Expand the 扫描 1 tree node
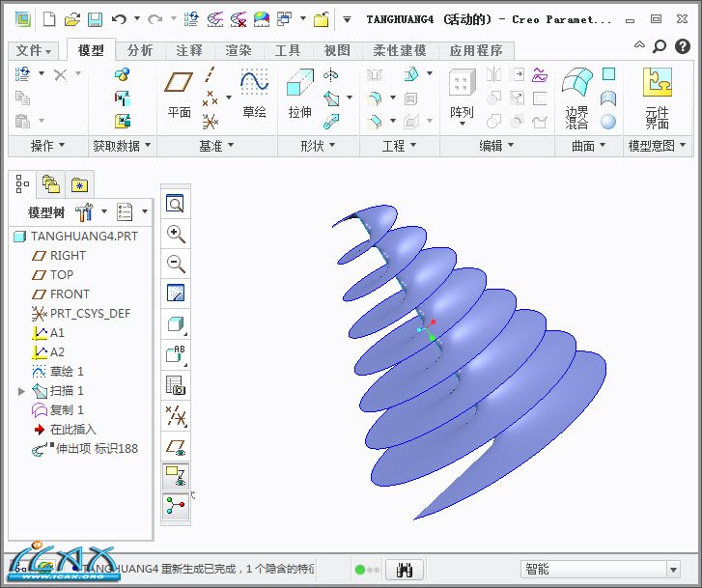The width and height of the screenshot is (702, 588). coord(22,391)
